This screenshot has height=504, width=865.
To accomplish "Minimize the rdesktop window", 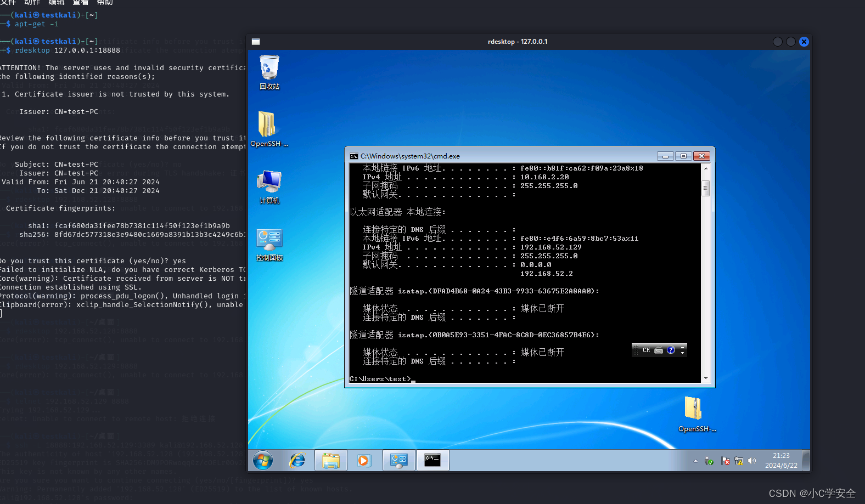I will [x=777, y=42].
